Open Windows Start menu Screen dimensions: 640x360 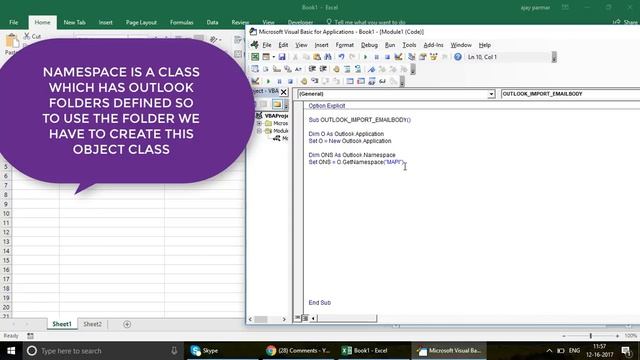pyautogui.click(x=11, y=351)
